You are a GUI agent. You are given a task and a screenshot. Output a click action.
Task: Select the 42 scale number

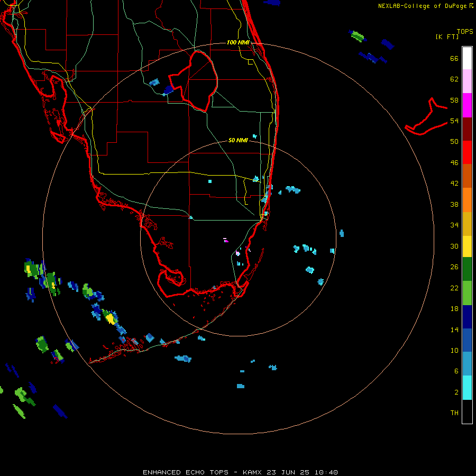(454, 183)
